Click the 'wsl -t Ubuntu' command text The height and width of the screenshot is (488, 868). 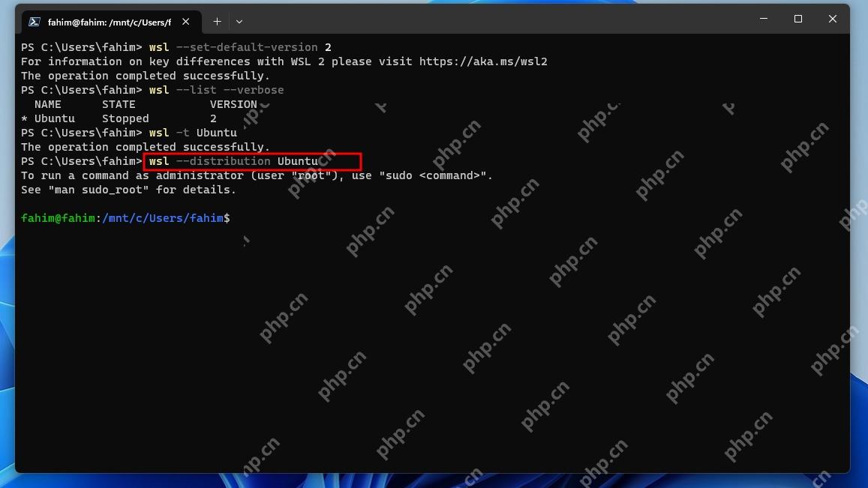194,133
